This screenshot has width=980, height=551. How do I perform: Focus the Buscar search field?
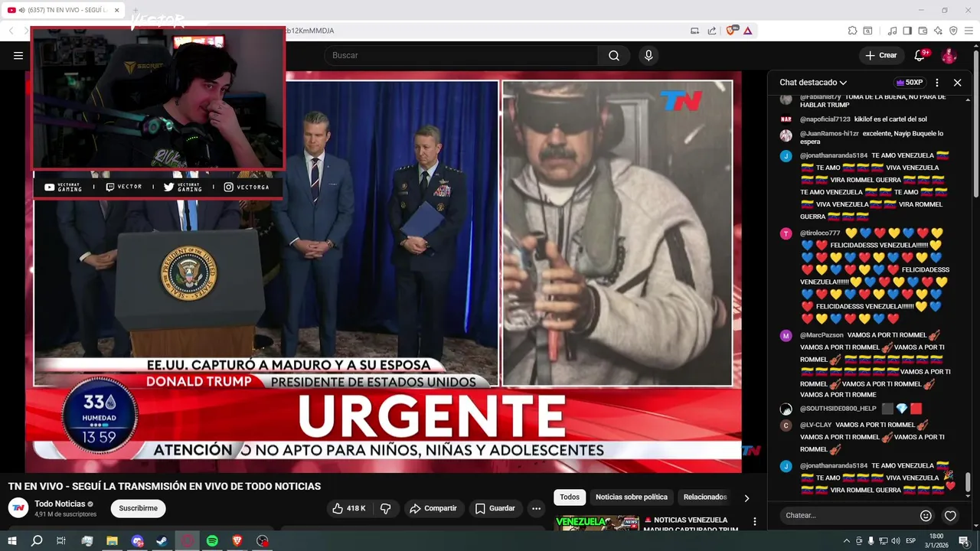(462, 55)
